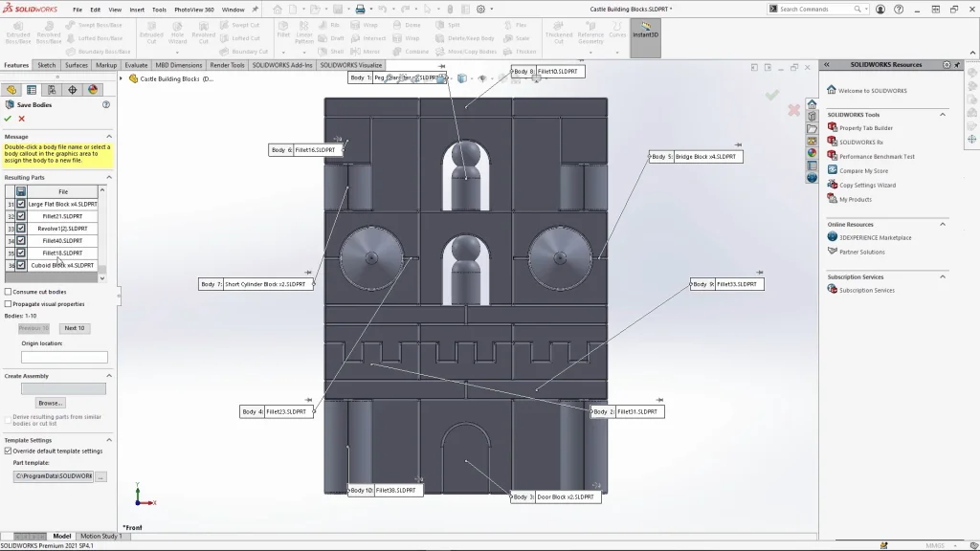Collapse the SOLIDWORKS Tools section

pos(942,115)
